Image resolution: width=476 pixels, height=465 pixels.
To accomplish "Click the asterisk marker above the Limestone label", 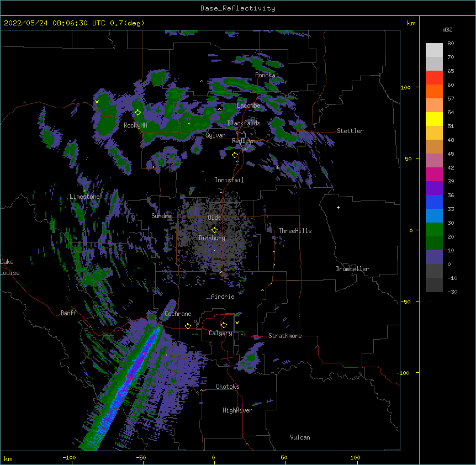I will coord(85,191).
